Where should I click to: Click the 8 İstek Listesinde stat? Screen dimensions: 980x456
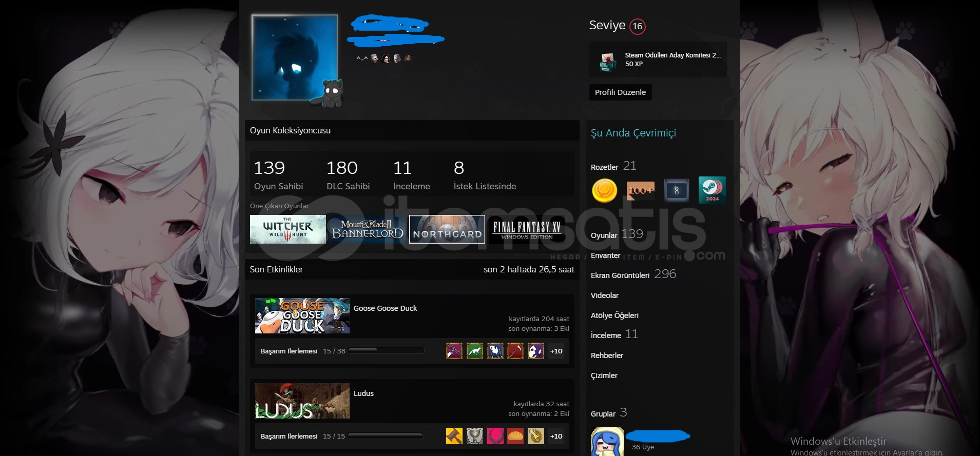485,175
